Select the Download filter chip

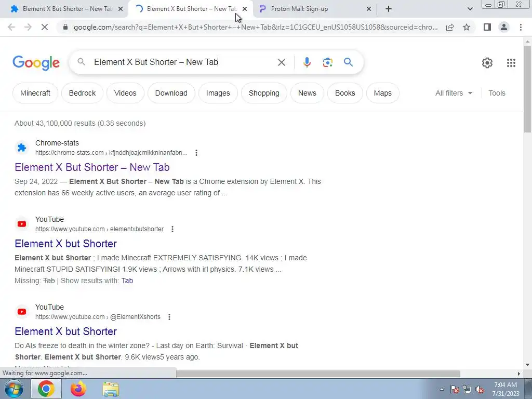pos(171,93)
